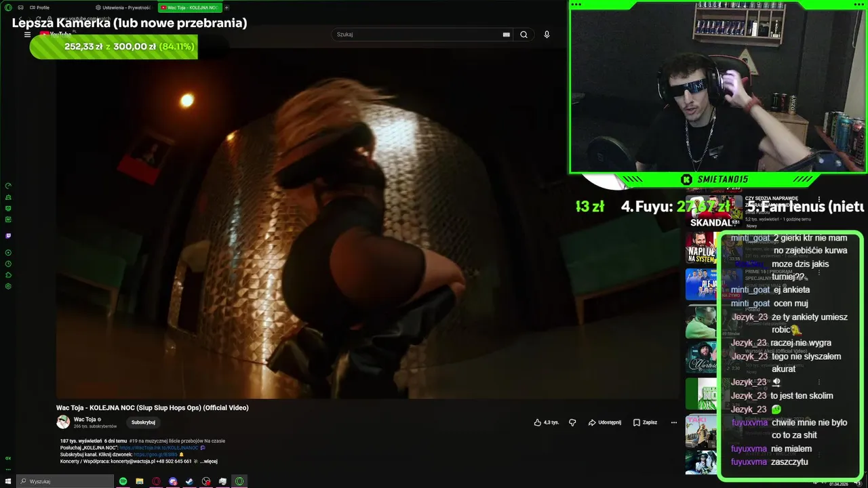Screen dimensions: 868x488
Task: Open the goo.gl subscribe link in description
Action: click(155, 455)
